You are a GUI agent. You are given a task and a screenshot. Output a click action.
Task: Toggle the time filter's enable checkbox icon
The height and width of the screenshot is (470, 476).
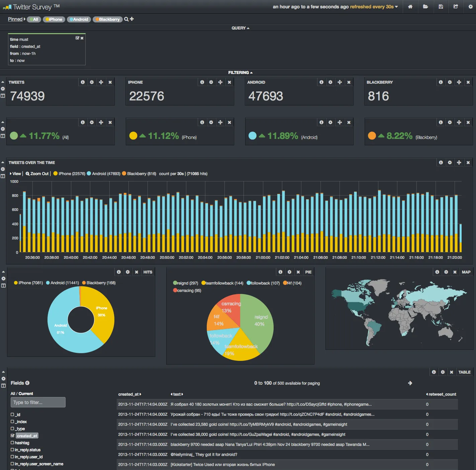click(x=77, y=38)
